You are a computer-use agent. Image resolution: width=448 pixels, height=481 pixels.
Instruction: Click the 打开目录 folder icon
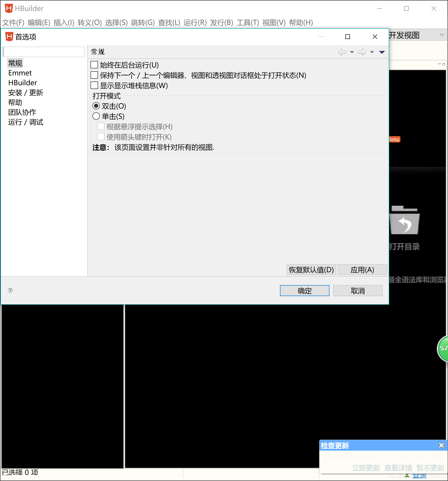pos(404,220)
